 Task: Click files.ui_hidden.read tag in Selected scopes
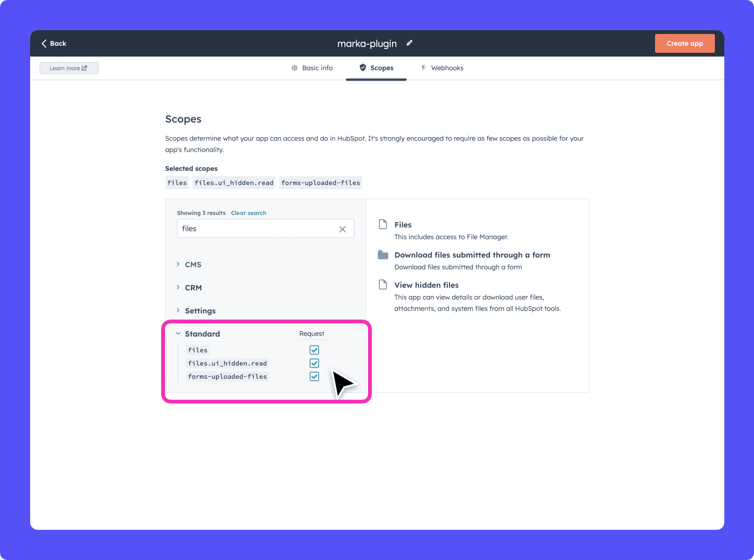coord(234,183)
